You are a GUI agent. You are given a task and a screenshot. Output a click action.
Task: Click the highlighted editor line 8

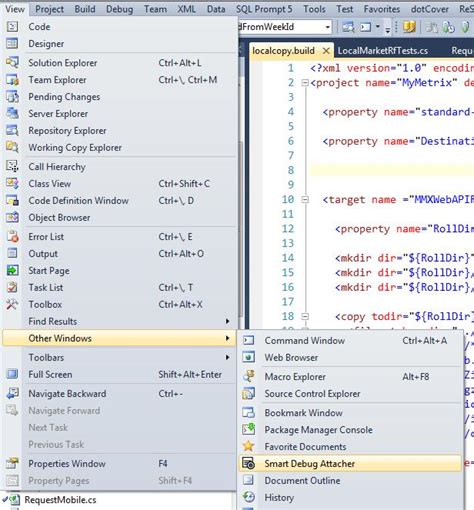(392, 170)
